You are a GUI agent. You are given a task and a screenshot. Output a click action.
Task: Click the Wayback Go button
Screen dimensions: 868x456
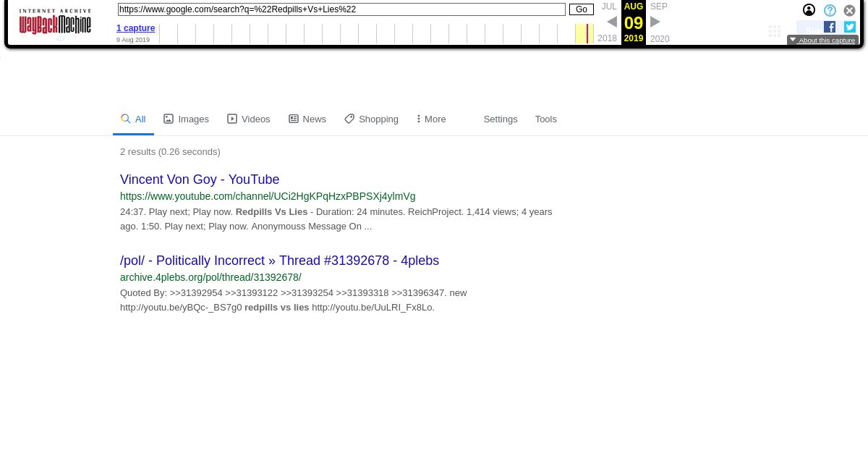click(582, 9)
